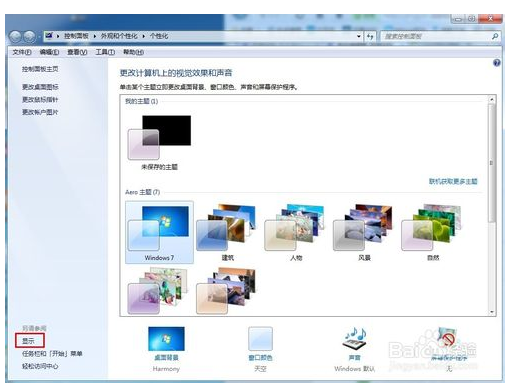Expand the arrow after 外观和个性化 breadcrumb
The height and width of the screenshot is (385, 514).
pyautogui.click(x=144, y=36)
